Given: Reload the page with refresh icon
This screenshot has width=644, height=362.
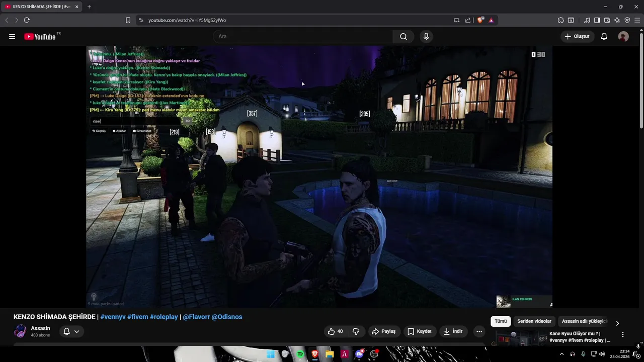Looking at the screenshot, I should (x=27, y=20).
